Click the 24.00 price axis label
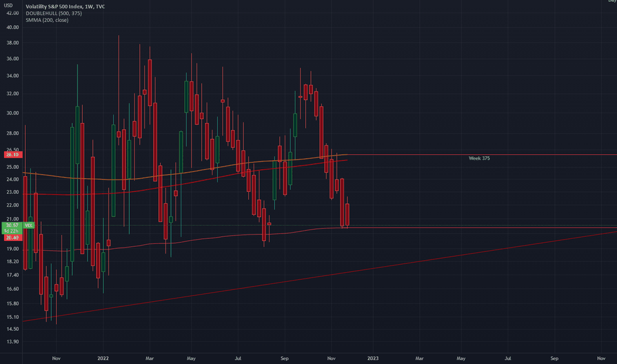Image resolution: width=617 pixels, height=364 pixels. pyautogui.click(x=13, y=179)
